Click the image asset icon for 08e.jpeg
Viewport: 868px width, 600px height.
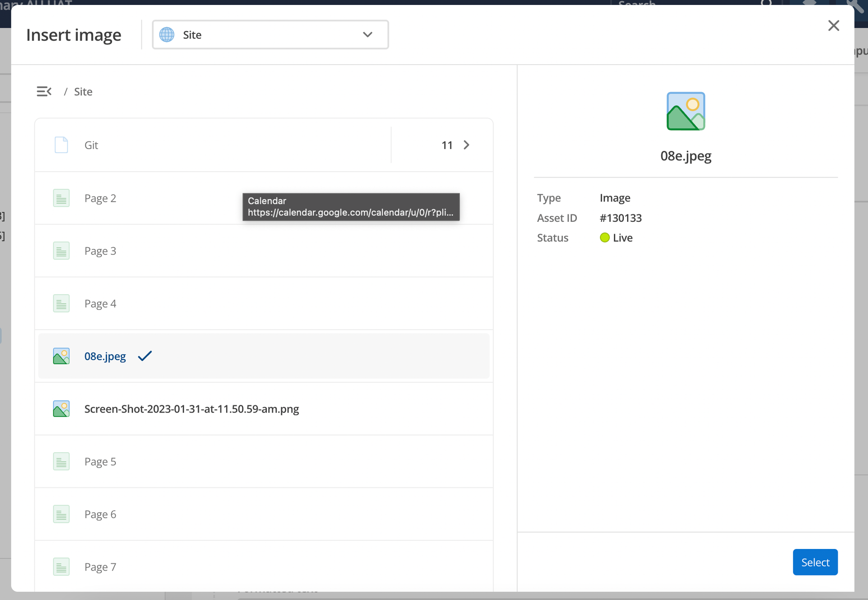click(61, 356)
